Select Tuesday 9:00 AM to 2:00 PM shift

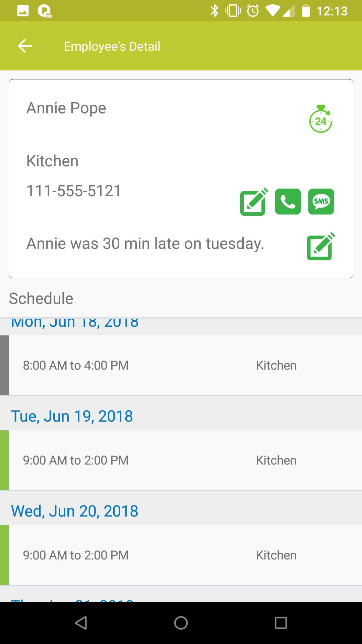pos(181,460)
